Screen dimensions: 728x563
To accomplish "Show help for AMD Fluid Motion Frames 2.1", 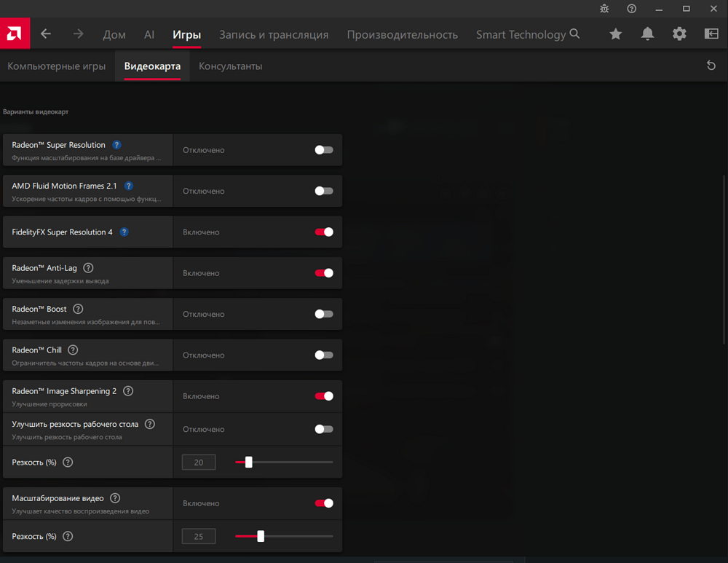I will coord(129,186).
